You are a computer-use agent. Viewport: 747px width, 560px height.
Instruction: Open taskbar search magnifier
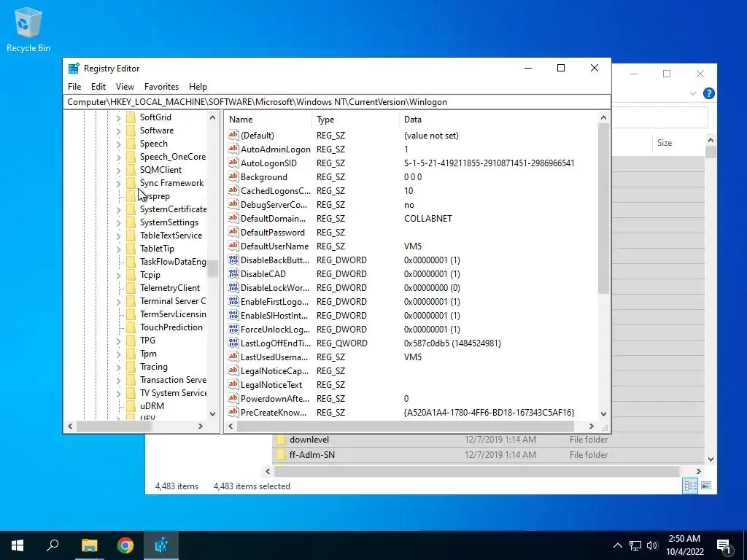(x=53, y=545)
